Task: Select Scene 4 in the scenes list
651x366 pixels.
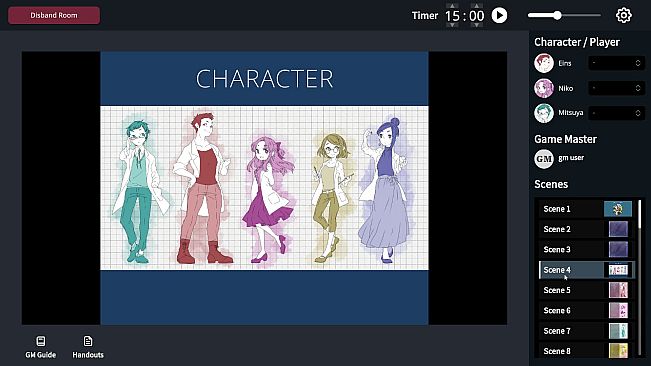Action: pos(587,270)
